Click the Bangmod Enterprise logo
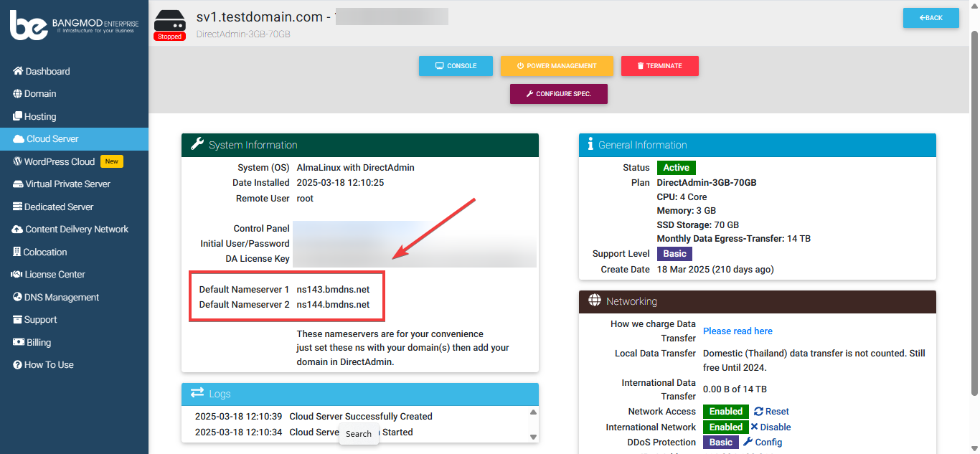Image resolution: width=980 pixels, height=454 pixels. (74, 26)
